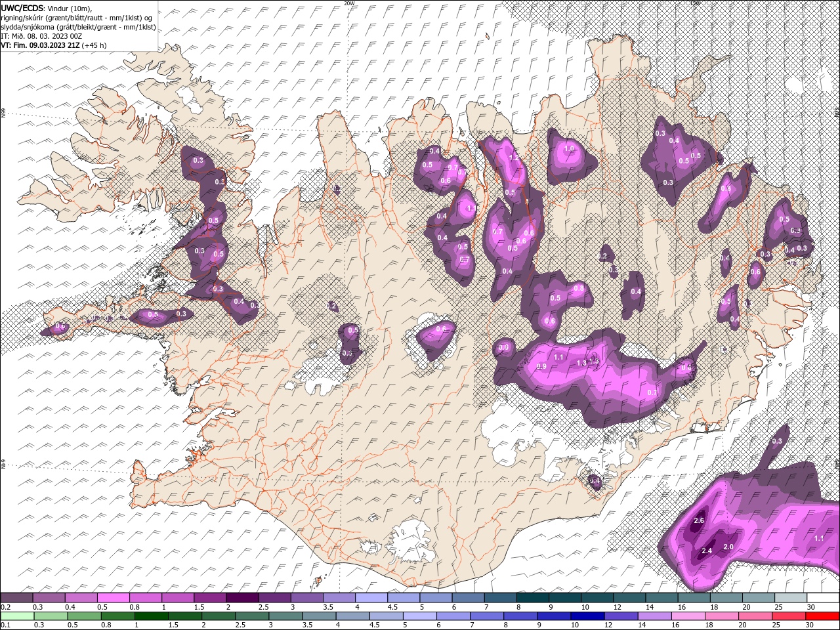Screen dimensions: 840x630
Task: Click the header title line "UWC/ECDS: Vindur (10m),"
Action: pos(46,7)
